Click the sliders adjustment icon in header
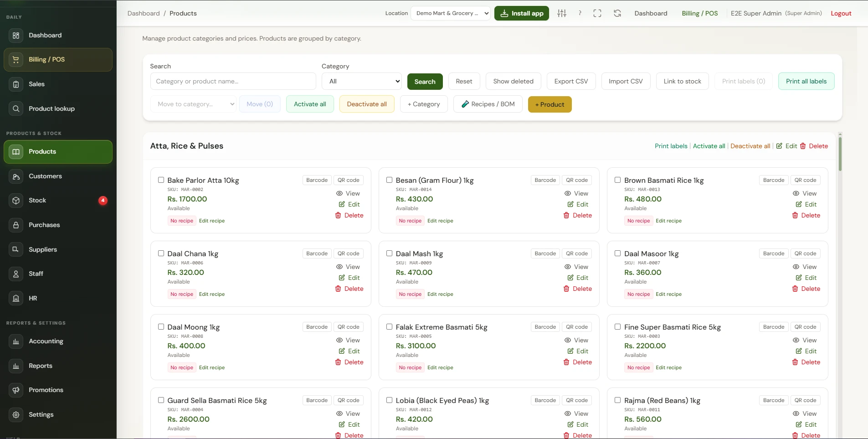Screen dimensions: 868x439 pyautogui.click(x=562, y=13)
